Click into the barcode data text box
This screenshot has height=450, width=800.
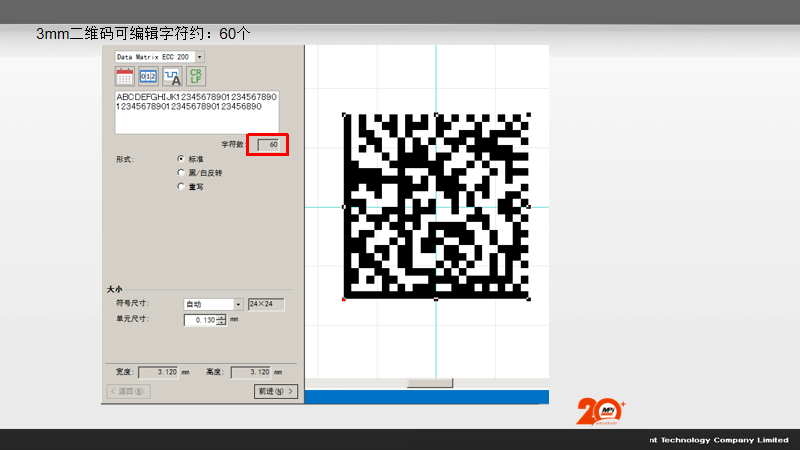196,112
